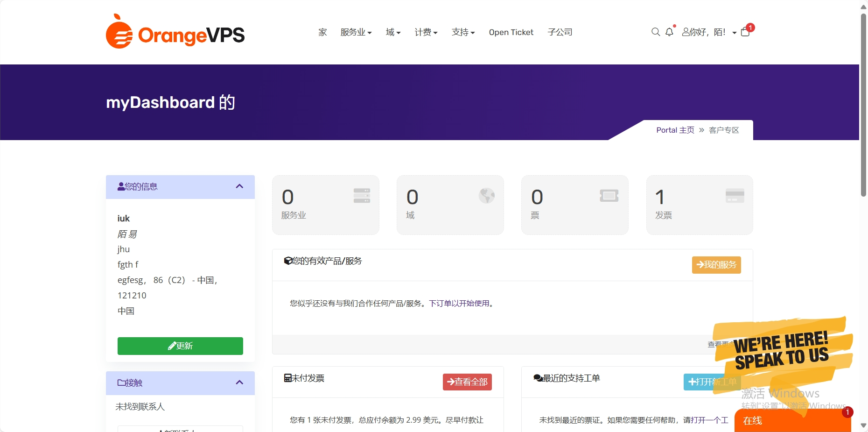Screen dimensions: 868x432
Task: Click the 查看全部 button for unpaid invoices
Action: pos(467,382)
